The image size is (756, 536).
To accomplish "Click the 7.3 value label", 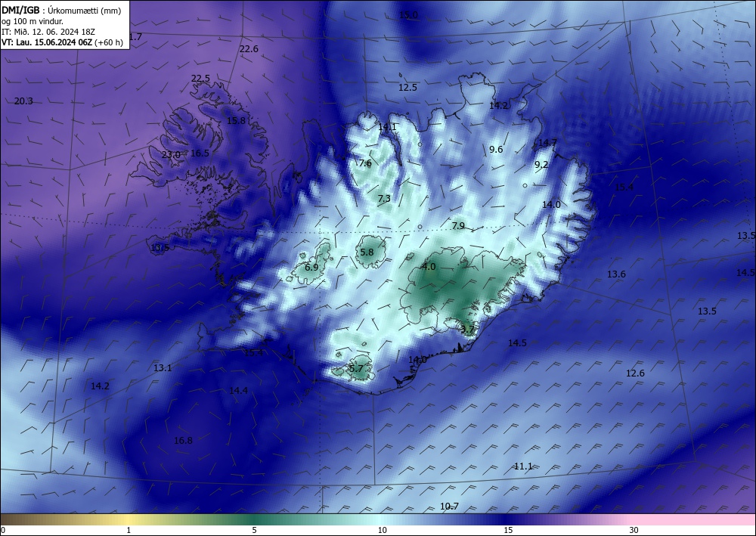I will click(x=384, y=199).
